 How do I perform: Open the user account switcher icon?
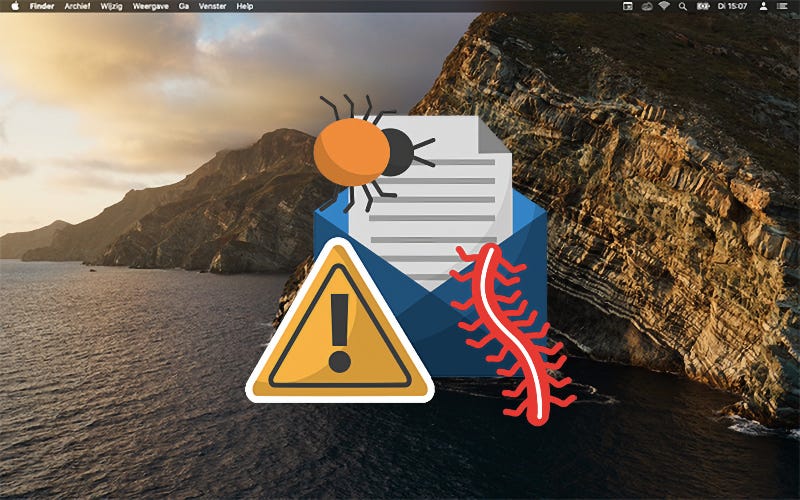click(763, 6)
